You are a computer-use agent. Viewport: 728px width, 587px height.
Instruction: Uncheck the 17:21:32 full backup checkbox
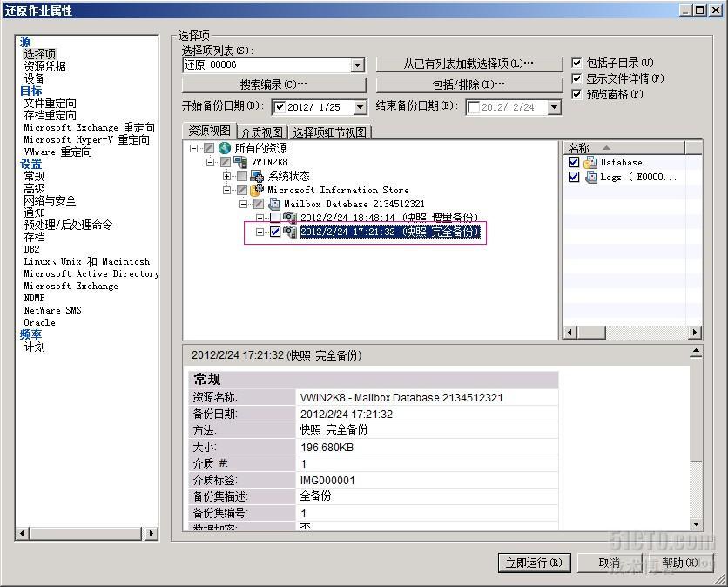(x=275, y=232)
